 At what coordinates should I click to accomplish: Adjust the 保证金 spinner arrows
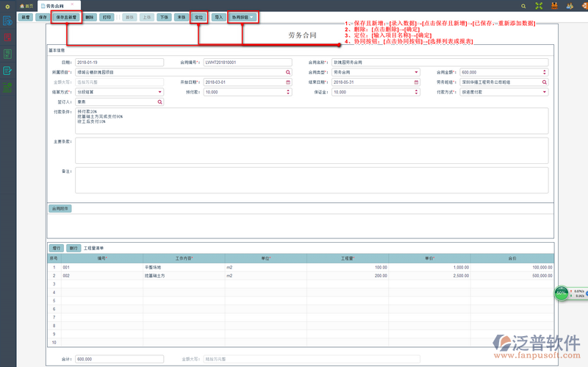tap(417, 93)
